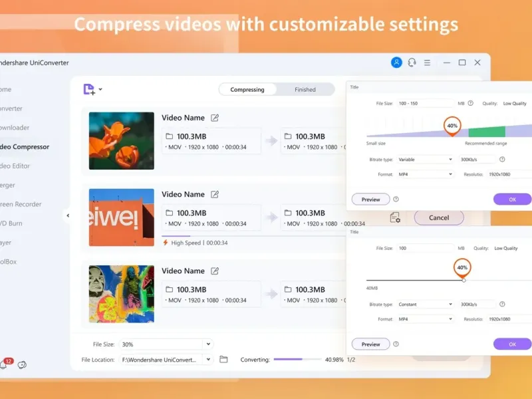
Task: Click the File Size help question-mark icon
Action: (x=471, y=103)
